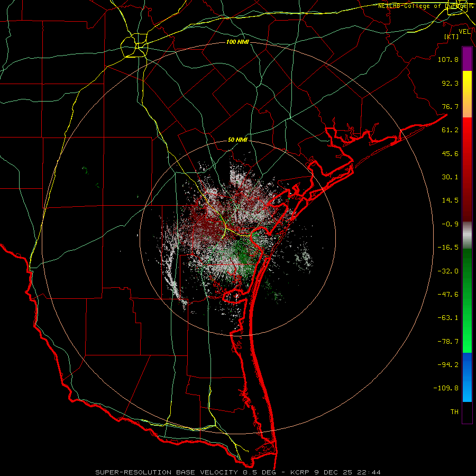Image resolution: width=476 pixels, height=476 pixels.
Task: Click the 76.7 velocity scale value
Action: click(x=450, y=106)
